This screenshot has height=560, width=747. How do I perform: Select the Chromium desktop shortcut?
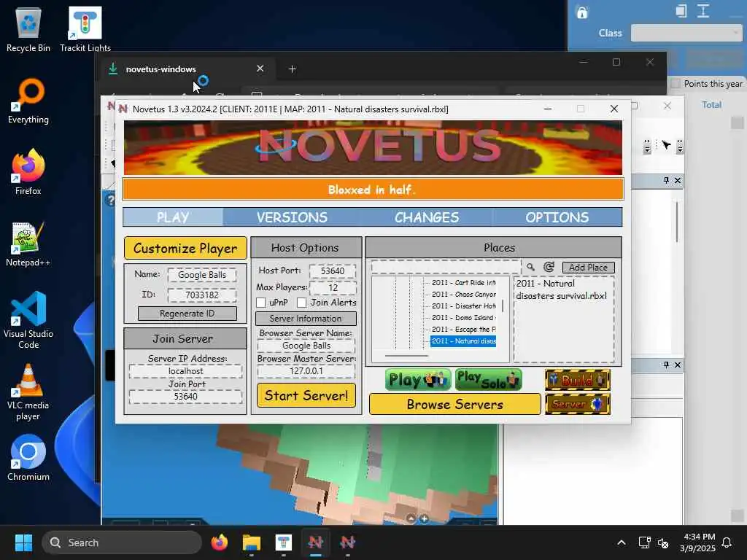click(28, 458)
